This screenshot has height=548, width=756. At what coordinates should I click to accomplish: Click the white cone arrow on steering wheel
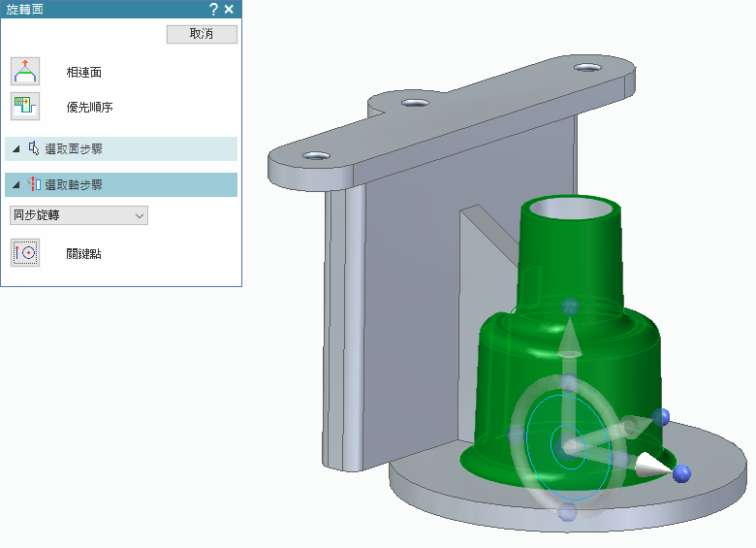(652, 467)
